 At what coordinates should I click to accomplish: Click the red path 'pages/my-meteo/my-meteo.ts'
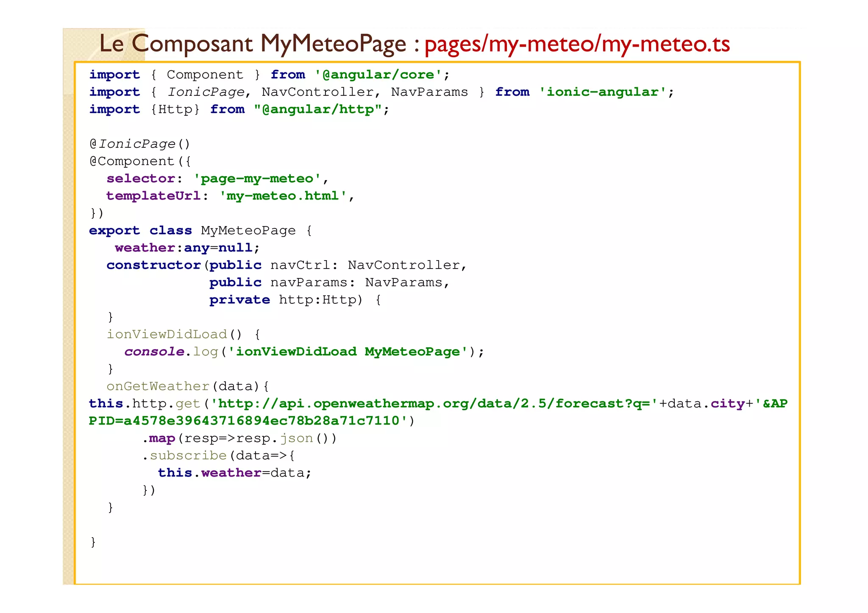(x=577, y=44)
